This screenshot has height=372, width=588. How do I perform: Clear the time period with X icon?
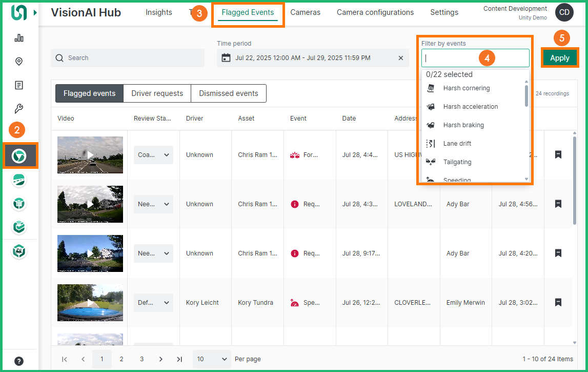click(401, 58)
